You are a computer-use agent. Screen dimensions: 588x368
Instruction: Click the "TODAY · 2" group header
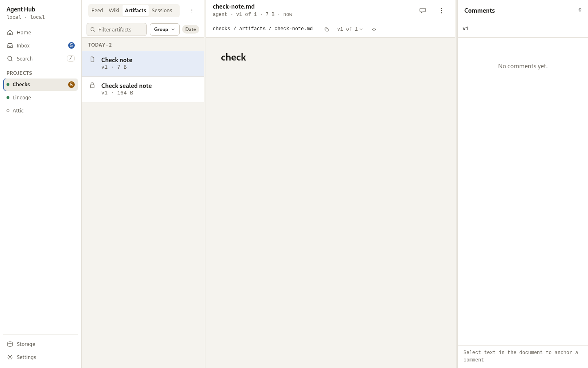coord(100,45)
